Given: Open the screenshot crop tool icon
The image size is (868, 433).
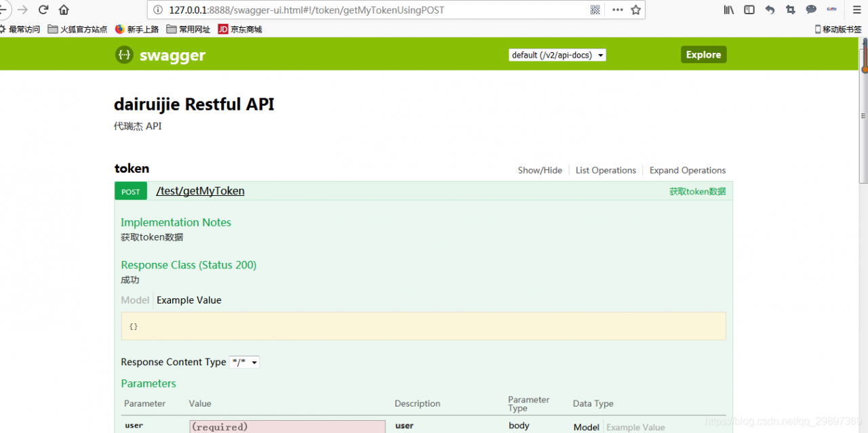Looking at the screenshot, I should pyautogui.click(x=790, y=9).
